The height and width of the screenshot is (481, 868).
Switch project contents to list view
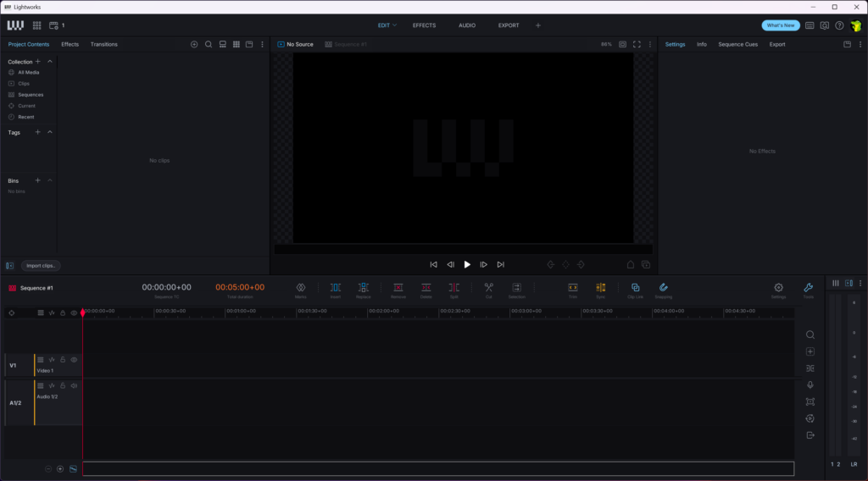click(x=223, y=44)
